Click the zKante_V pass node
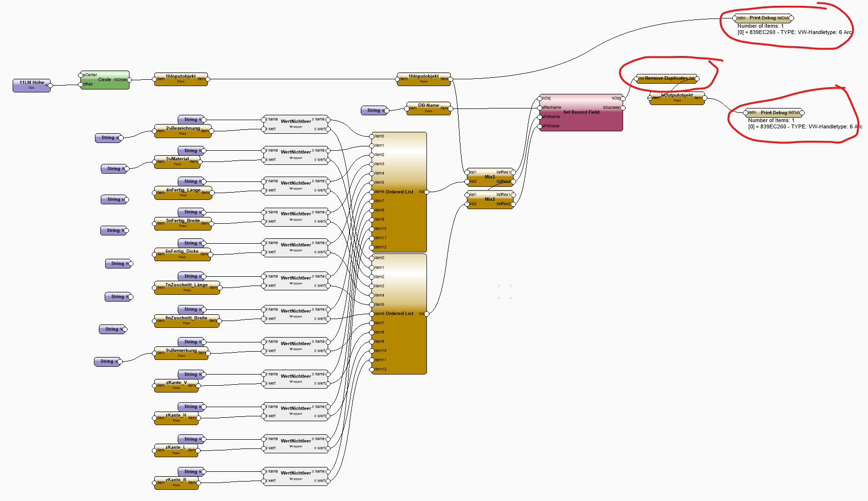Image resolution: width=868 pixels, height=501 pixels. [x=176, y=385]
